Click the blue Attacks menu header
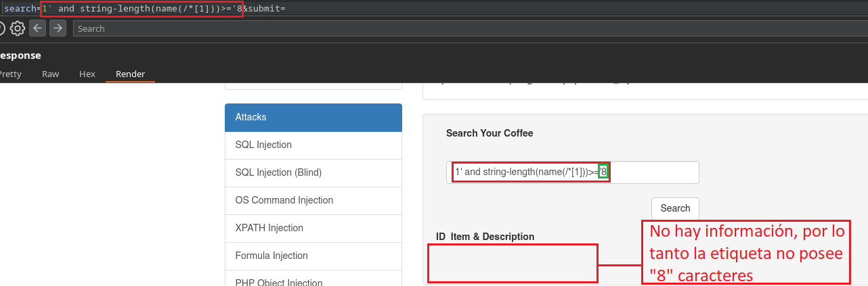Viewport: 868px width, 286px height. coord(313,118)
